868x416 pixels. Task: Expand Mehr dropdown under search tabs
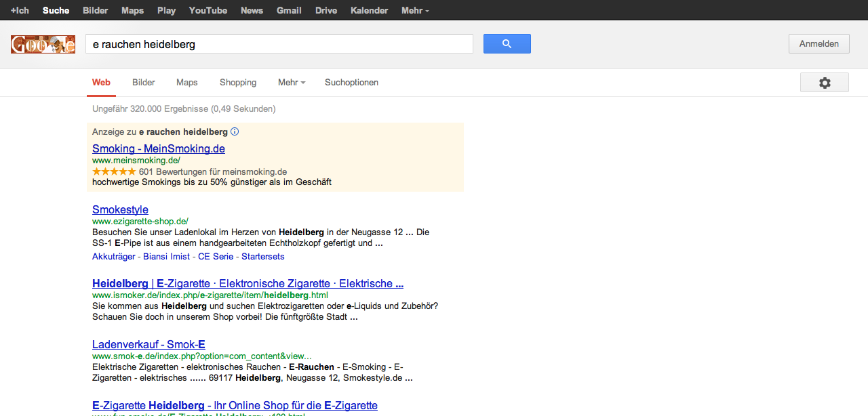[x=292, y=83]
